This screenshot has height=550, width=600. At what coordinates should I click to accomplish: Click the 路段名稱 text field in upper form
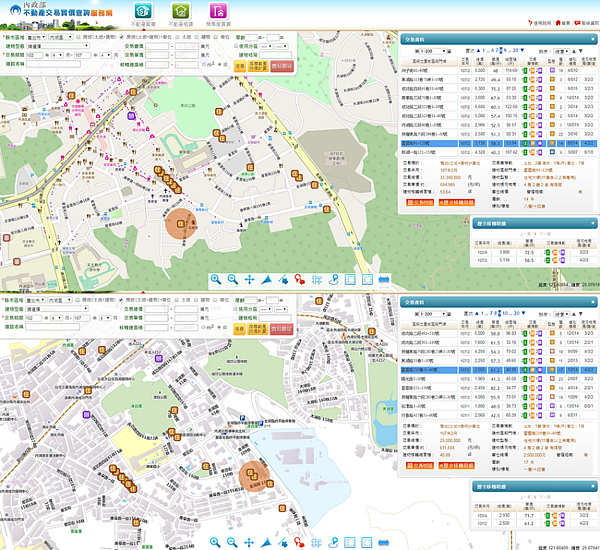53,64
